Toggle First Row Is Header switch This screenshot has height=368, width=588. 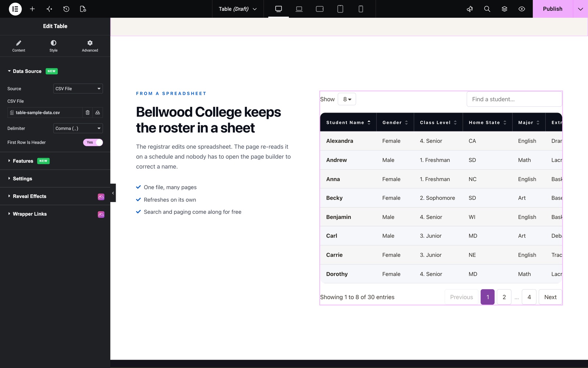(93, 142)
